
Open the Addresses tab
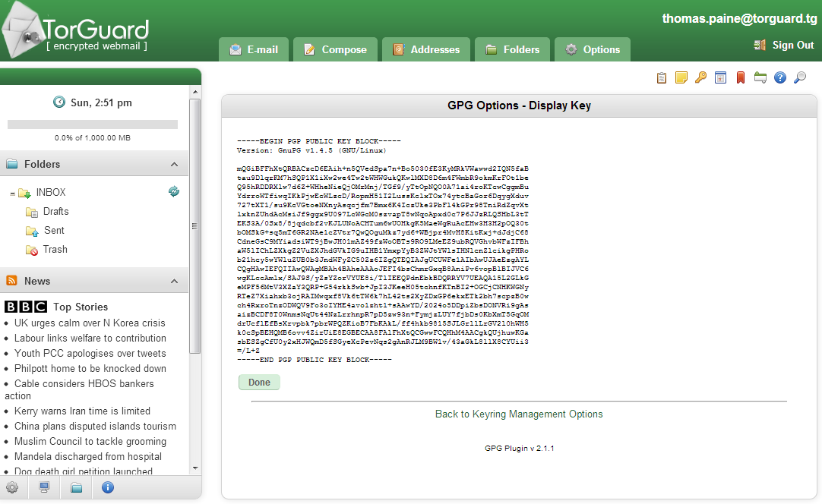426,49
